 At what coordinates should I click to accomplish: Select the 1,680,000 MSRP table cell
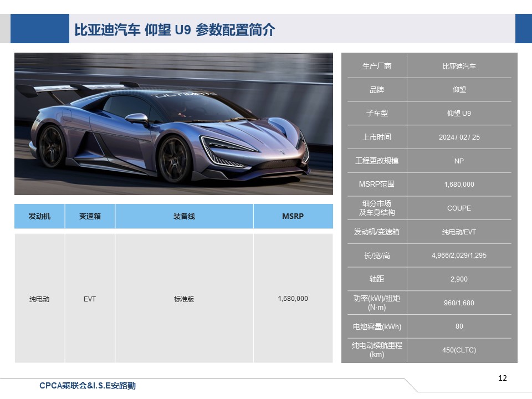coord(293,299)
